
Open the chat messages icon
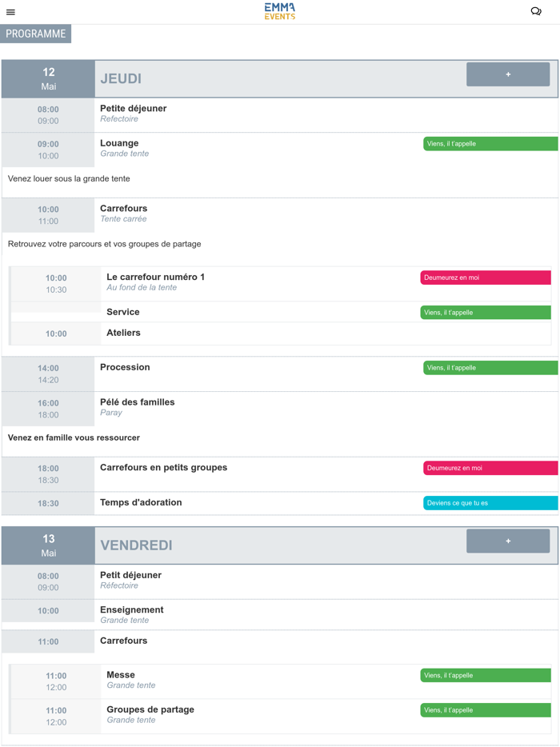pyautogui.click(x=536, y=11)
